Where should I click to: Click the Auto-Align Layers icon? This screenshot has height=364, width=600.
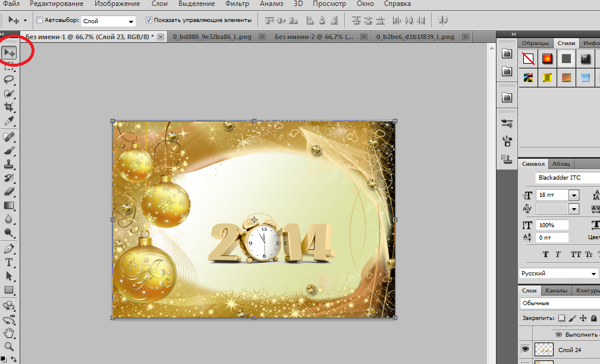click(443, 20)
